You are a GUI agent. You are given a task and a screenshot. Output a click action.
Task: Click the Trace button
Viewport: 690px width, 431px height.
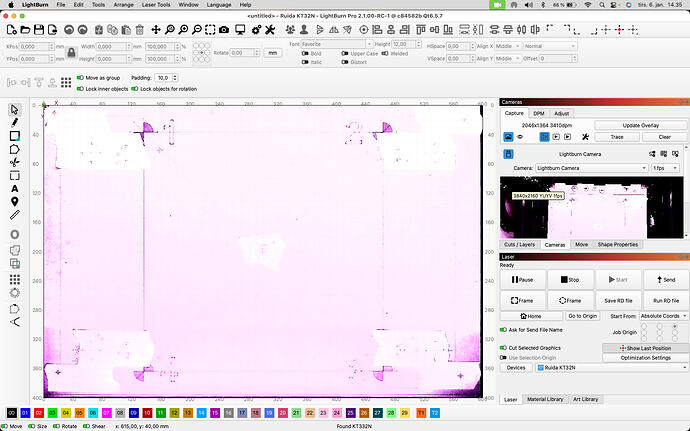pos(617,137)
